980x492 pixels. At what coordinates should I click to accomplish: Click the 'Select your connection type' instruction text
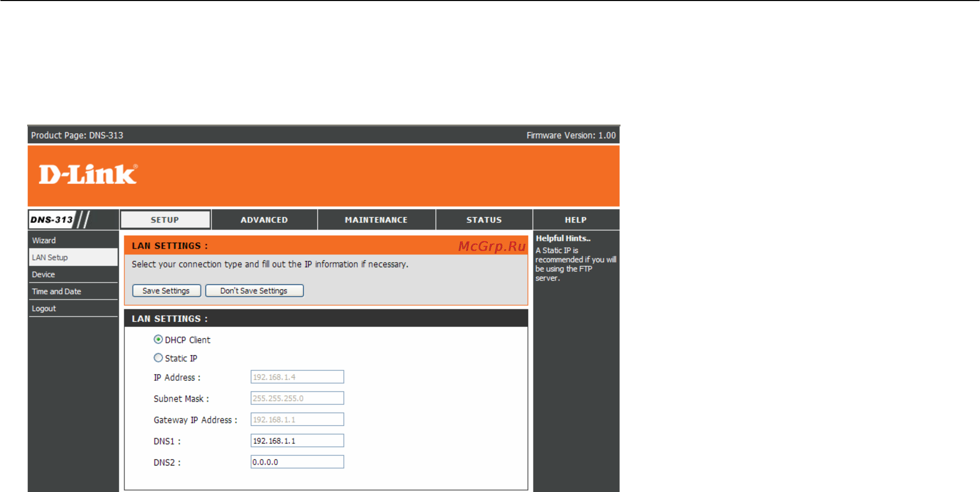(270, 264)
